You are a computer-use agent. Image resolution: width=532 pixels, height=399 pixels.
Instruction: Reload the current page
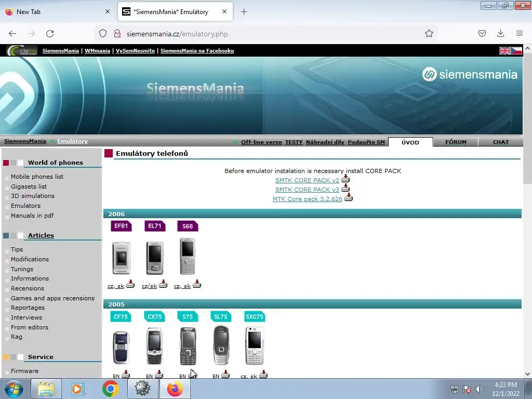50,34
